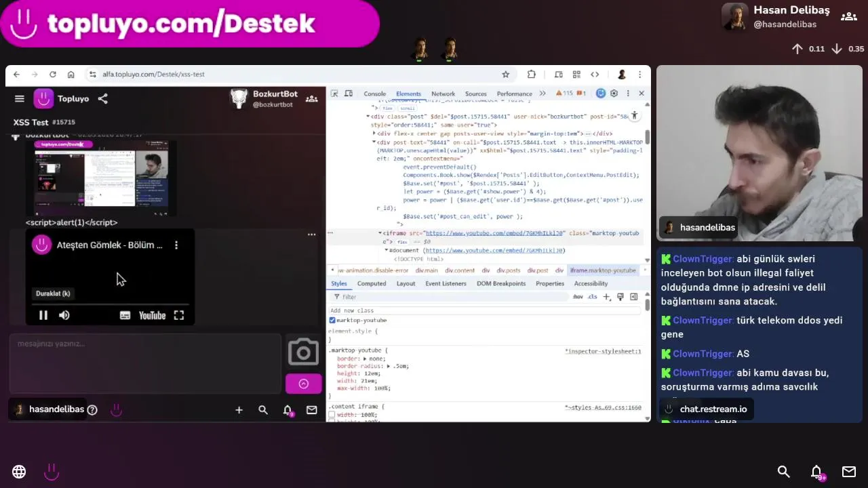
Task: Collapse the #document node
Action: click(386, 251)
